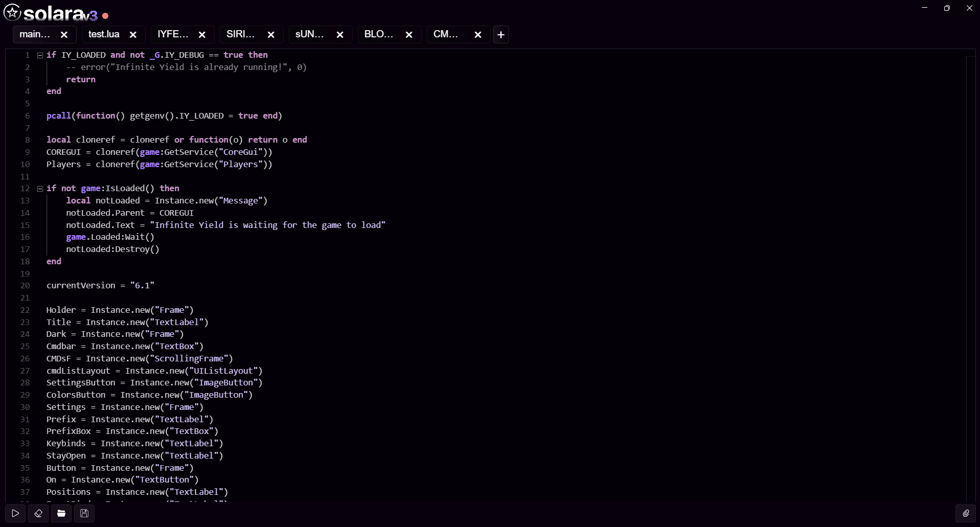
Task: Switch to the test.lua tab
Action: point(104,34)
